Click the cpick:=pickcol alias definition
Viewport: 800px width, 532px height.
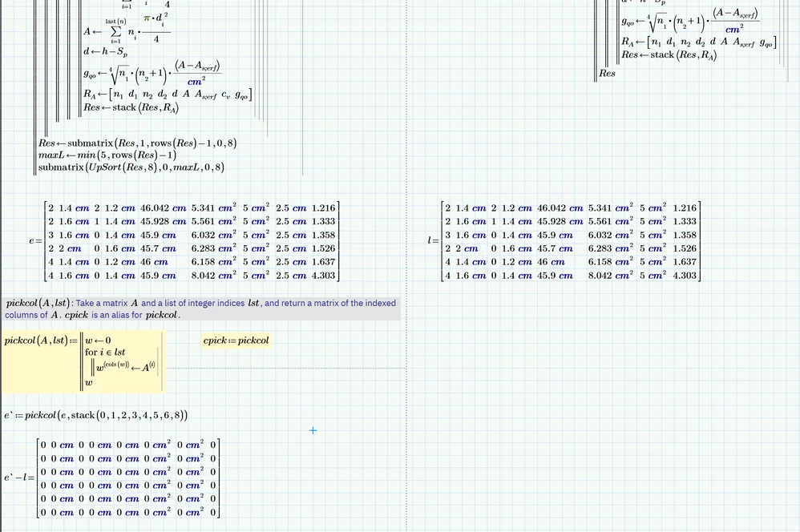[236, 341]
